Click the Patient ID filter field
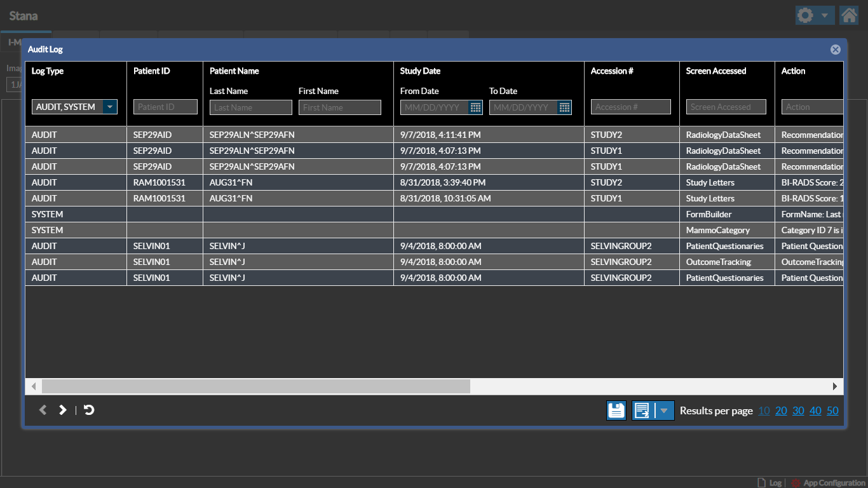Image resolution: width=868 pixels, height=488 pixels. coord(165,107)
